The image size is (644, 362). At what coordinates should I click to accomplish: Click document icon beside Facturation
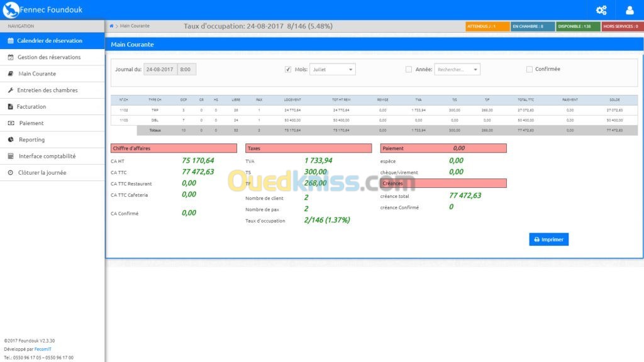coord(11,106)
